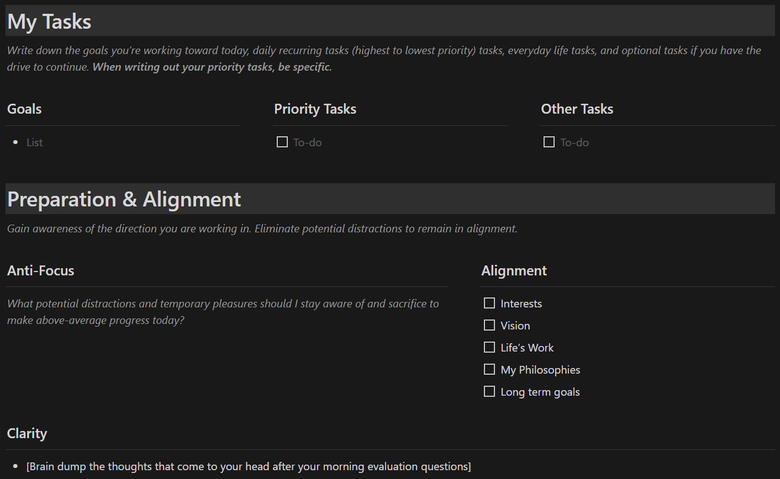Place cursor in Other Tasks To-do text
This screenshot has height=479, width=780.
click(574, 143)
